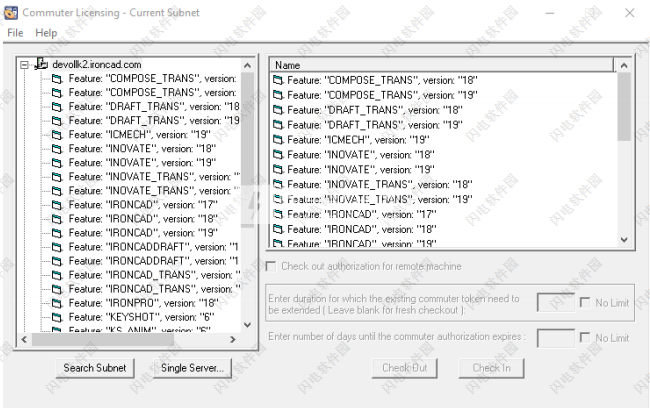Click the Check In button
The height and width of the screenshot is (408, 650).
point(492,368)
